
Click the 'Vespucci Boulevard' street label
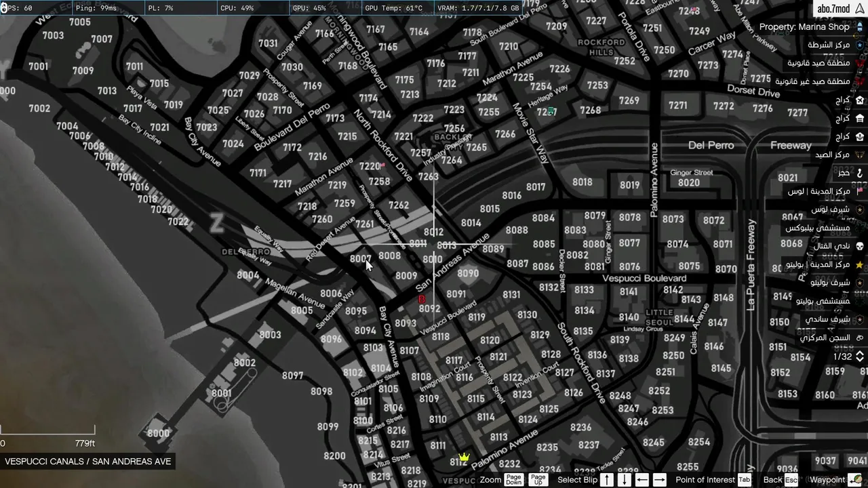pos(644,279)
